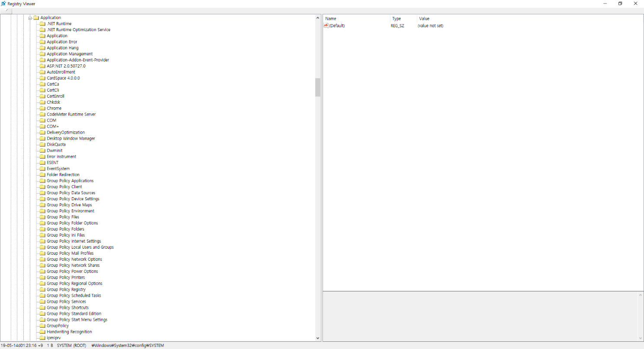Screen dimensions: 644x349
Task: Select the ESENT folder icon
Action: (x=42, y=163)
